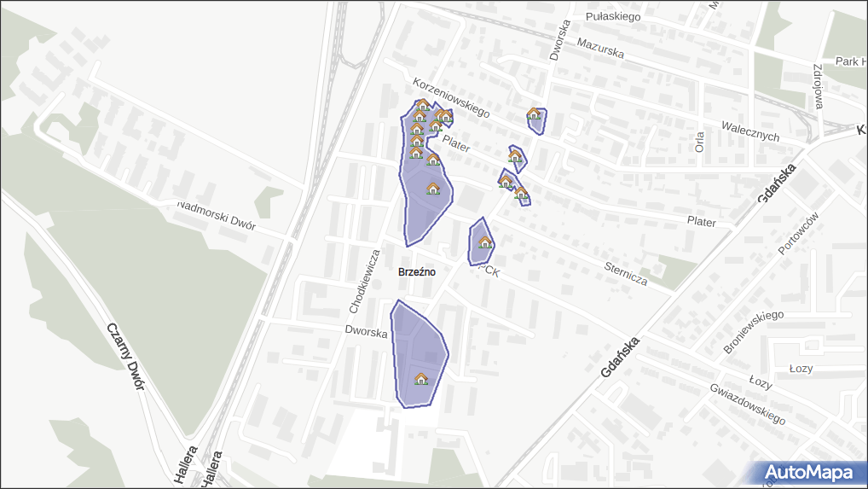This screenshot has width=868, height=489.
Task: Click the Nadmorski Dwór street label
Action: click(217, 215)
